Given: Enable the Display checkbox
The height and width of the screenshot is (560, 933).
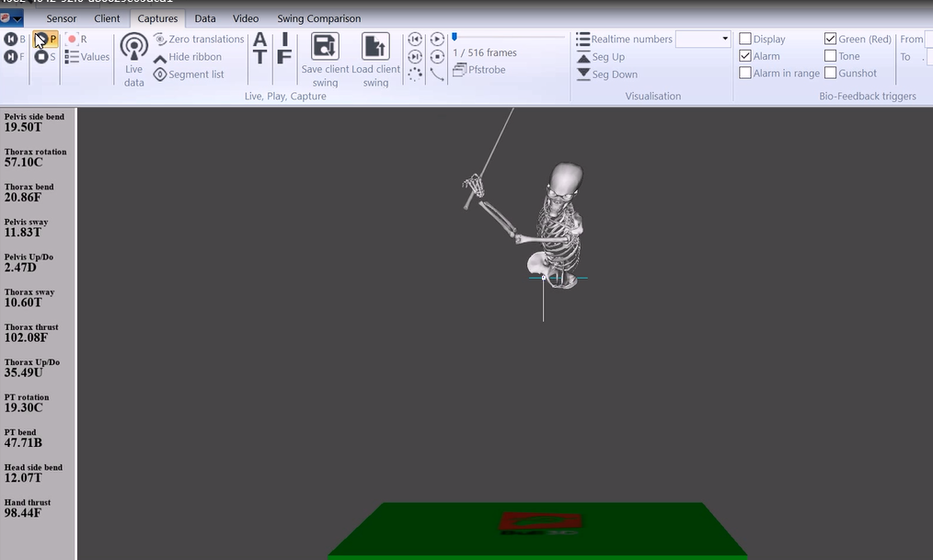Looking at the screenshot, I should tap(745, 40).
